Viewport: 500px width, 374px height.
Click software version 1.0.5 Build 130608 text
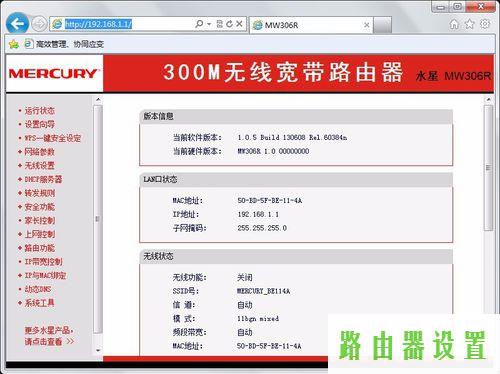(292, 137)
